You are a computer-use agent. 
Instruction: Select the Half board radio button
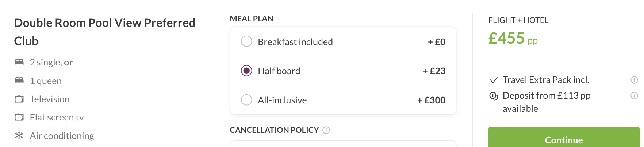pyautogui.click(x=246, y=71)
